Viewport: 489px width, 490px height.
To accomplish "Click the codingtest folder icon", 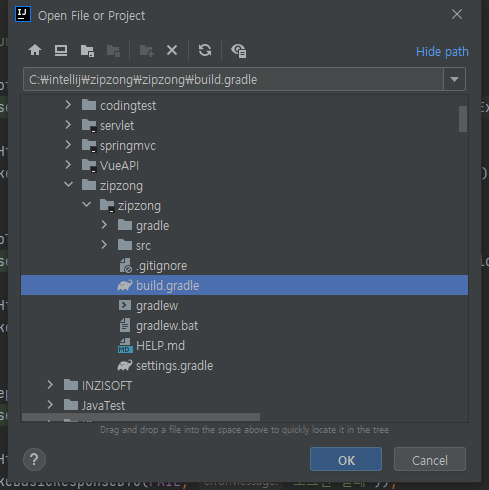I will tap(89, 105).
